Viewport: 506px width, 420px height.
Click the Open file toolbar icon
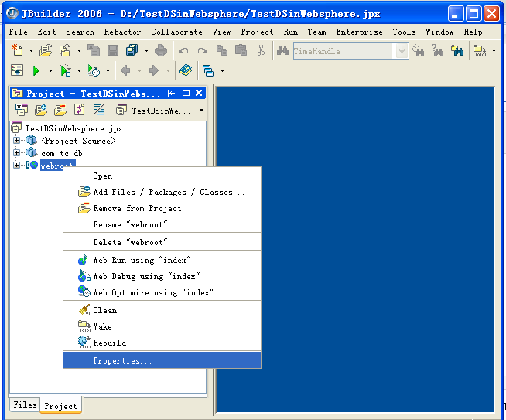46,50
